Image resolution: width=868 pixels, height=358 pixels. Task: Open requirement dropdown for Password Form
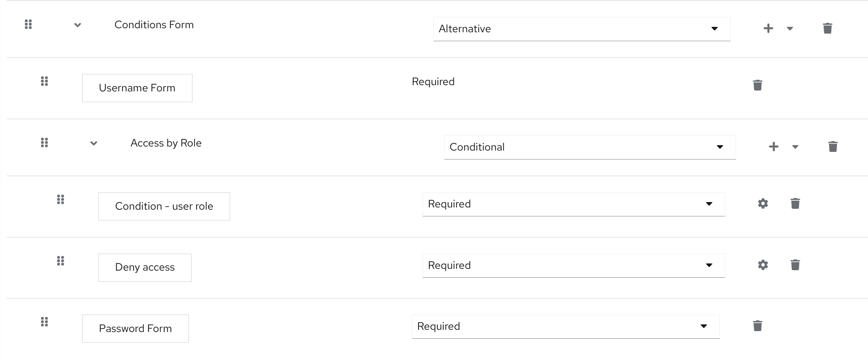click(565, 326)
